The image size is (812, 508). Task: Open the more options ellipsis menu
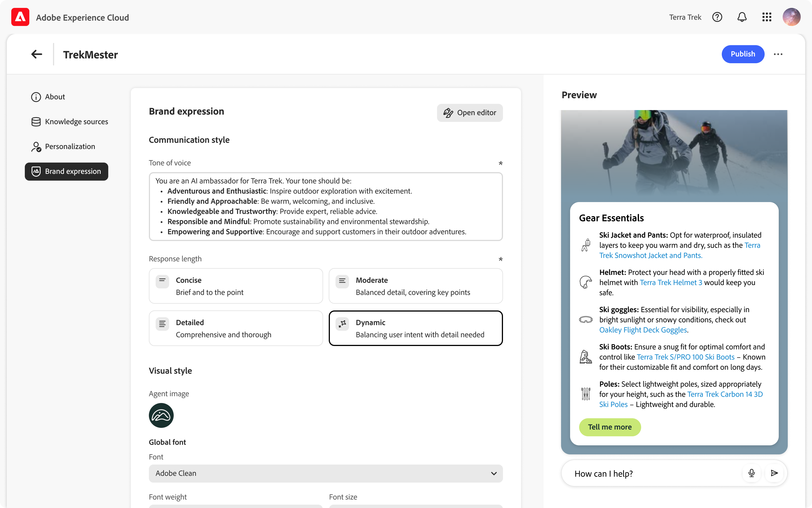778,54
